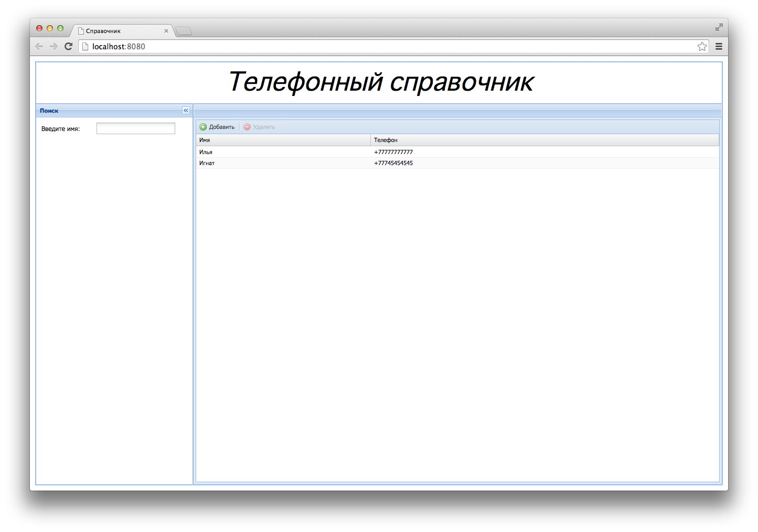Open a new browser tab
The image size is (758, 532).
[184, 31]
